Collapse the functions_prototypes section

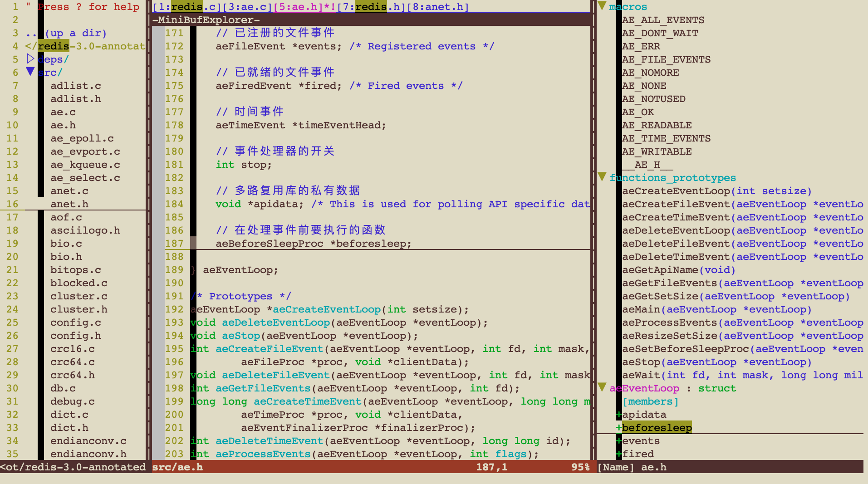(602, 177)
